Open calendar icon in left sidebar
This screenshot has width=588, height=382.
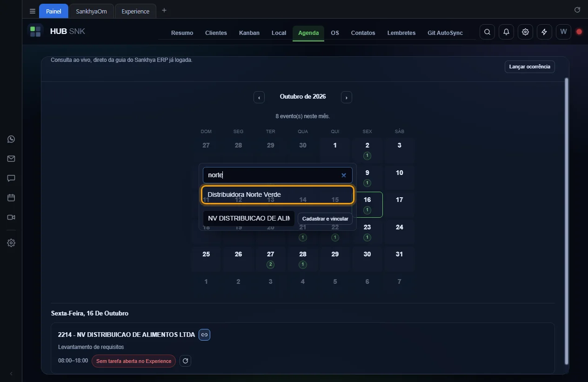(x=11, y=198)
